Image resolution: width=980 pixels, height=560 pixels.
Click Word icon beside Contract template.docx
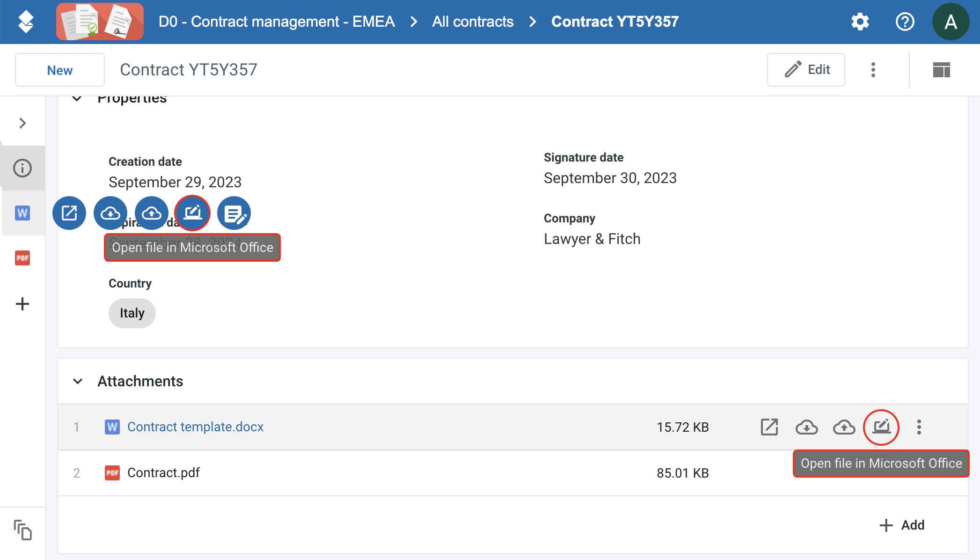tap(112, 427)
